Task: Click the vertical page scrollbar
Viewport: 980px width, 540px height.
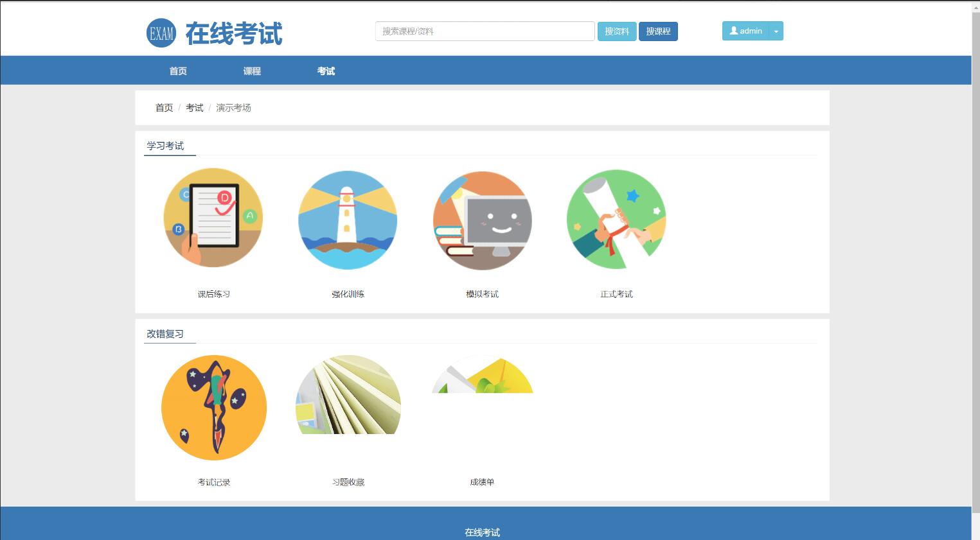Action: pyautogui.click(x=976, y=257)
